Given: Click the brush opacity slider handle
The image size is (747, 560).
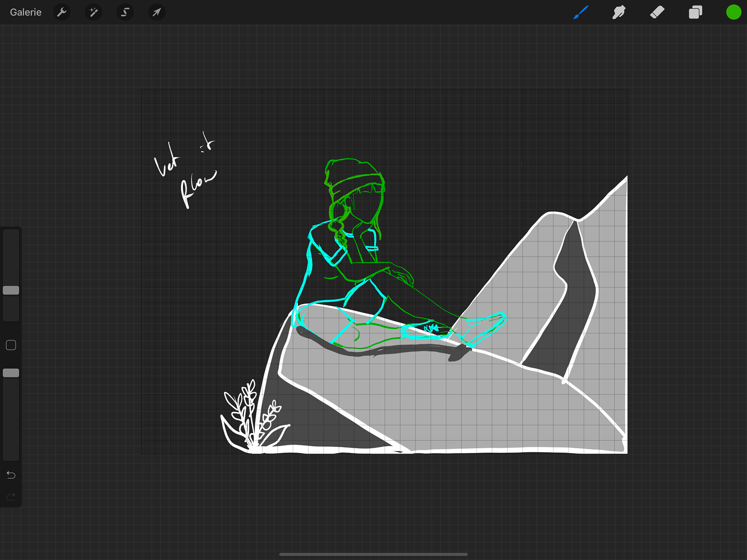Looking at the screenshot, I should coord(11,373).
